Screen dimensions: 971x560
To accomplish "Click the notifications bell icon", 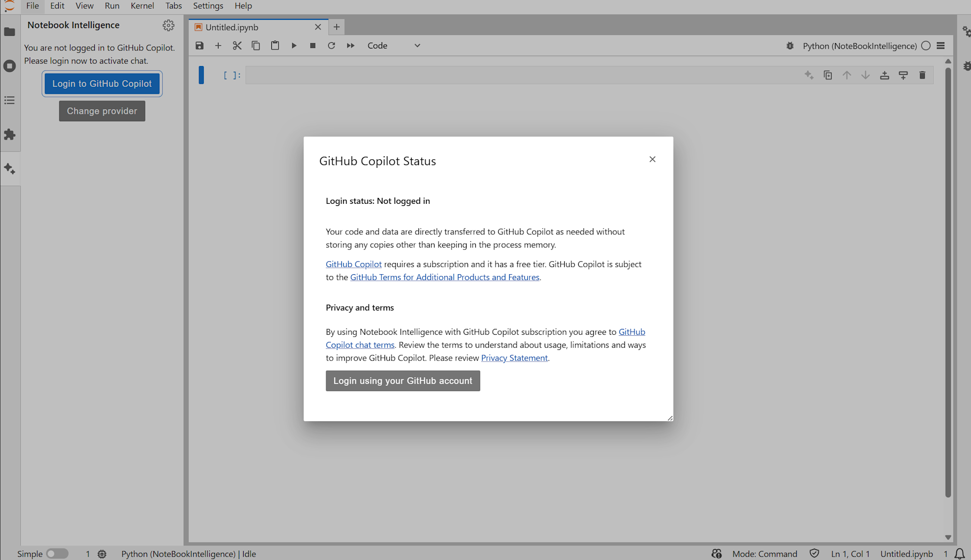I will [x=960, y=554].
